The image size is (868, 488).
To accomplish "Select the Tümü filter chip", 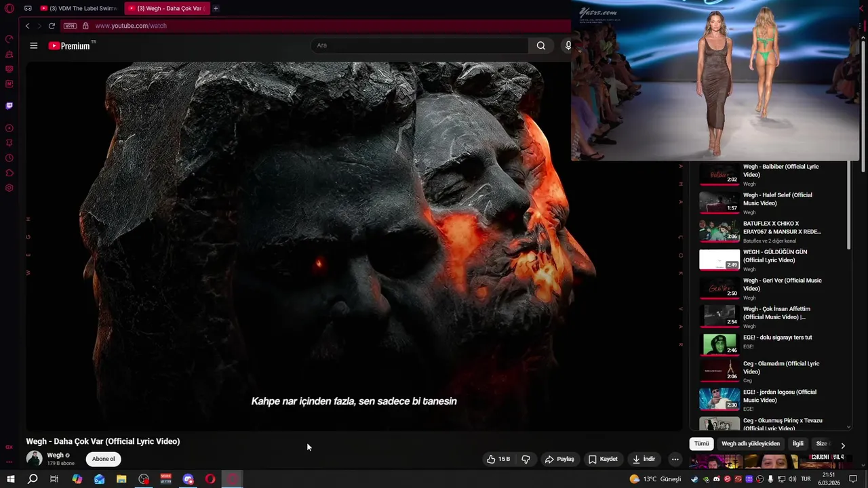I will (701, 444).
